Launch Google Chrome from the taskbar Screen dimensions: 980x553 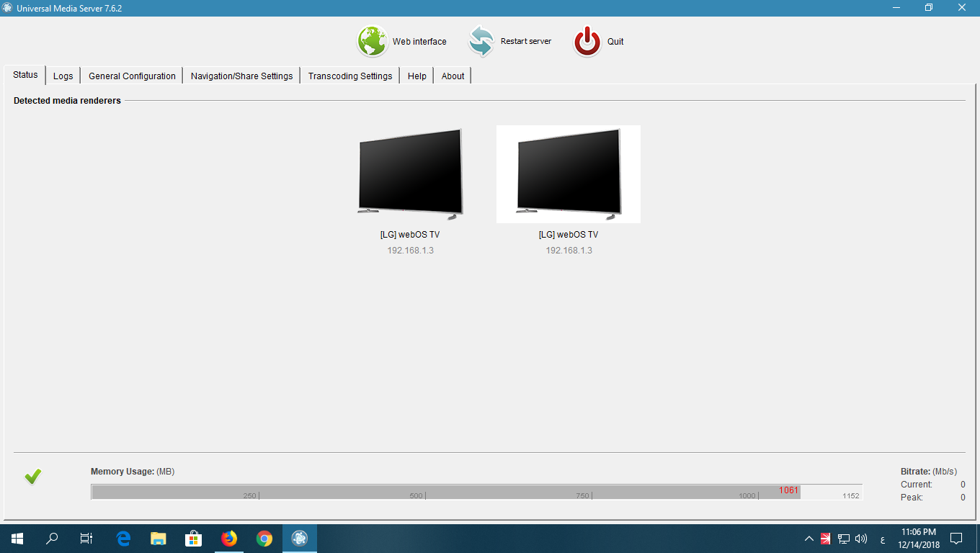(x=264, y=539)
